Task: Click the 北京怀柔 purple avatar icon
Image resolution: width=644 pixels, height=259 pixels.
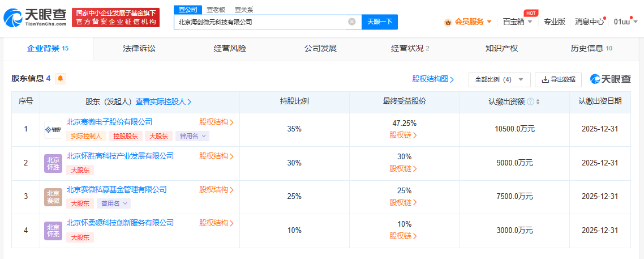Action: [53, 231]
